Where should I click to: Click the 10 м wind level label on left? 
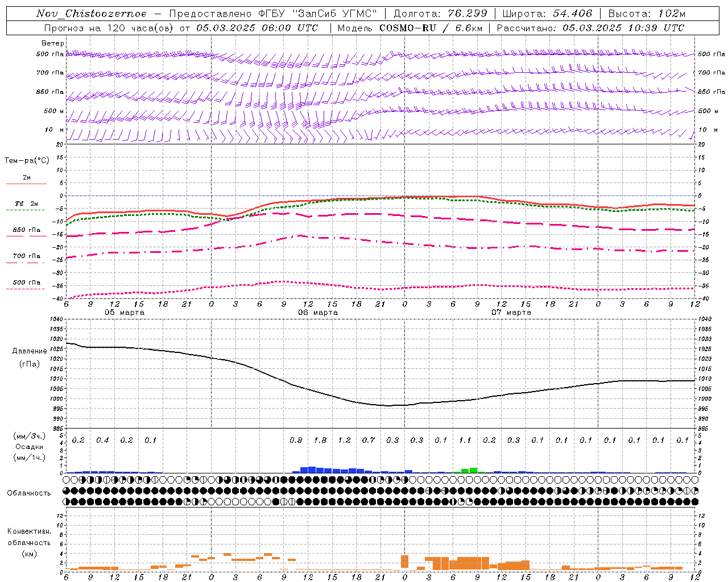[x=54, y=130]
